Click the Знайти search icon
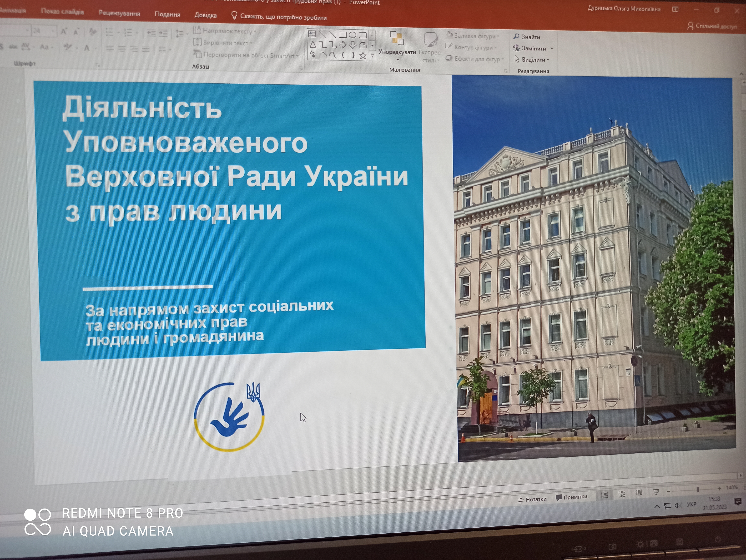Viewport: 746px width, 560px height. click(x=516, y=36)
